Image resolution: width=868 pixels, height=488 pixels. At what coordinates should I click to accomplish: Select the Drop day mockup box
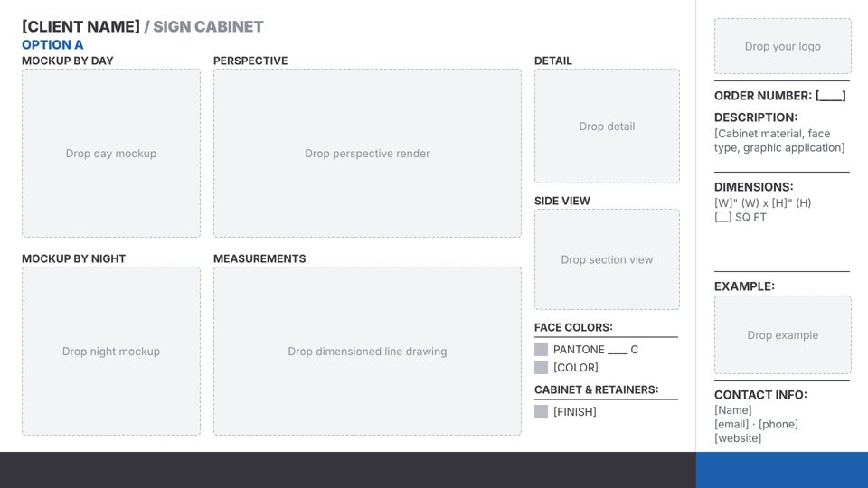(111, 154)
